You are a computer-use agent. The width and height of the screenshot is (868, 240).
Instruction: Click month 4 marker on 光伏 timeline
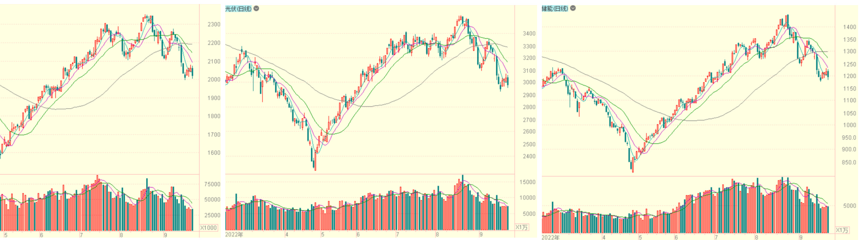click(x=287, y=235)
